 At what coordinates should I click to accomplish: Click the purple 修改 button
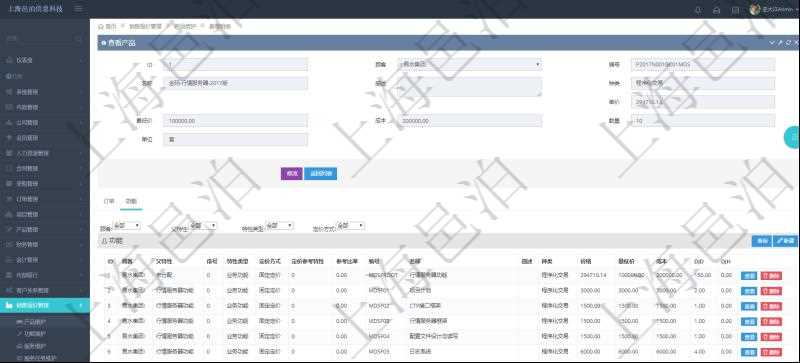pos(291,174)
